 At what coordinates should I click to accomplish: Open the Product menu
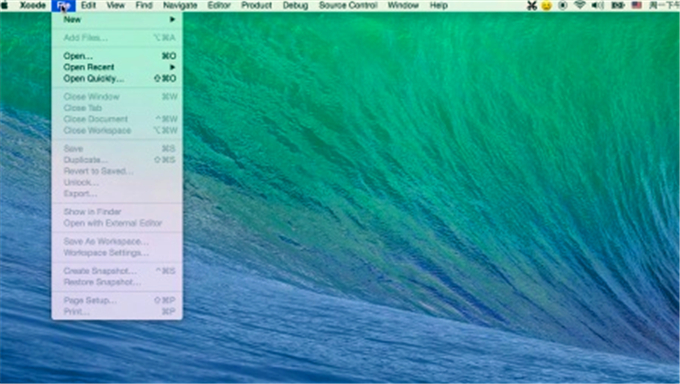(256, 6)
